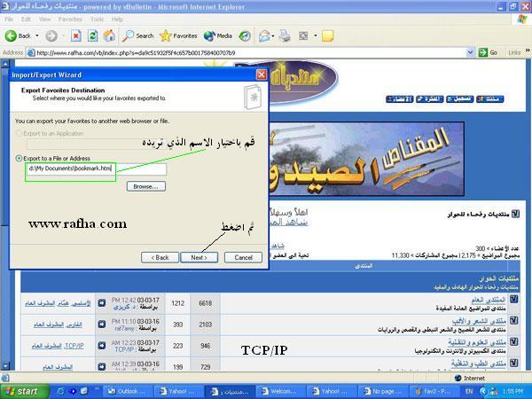Click the TCP/IP moderator link
Viewport: 532px width, 399px height.
click(x=74, y=346)
